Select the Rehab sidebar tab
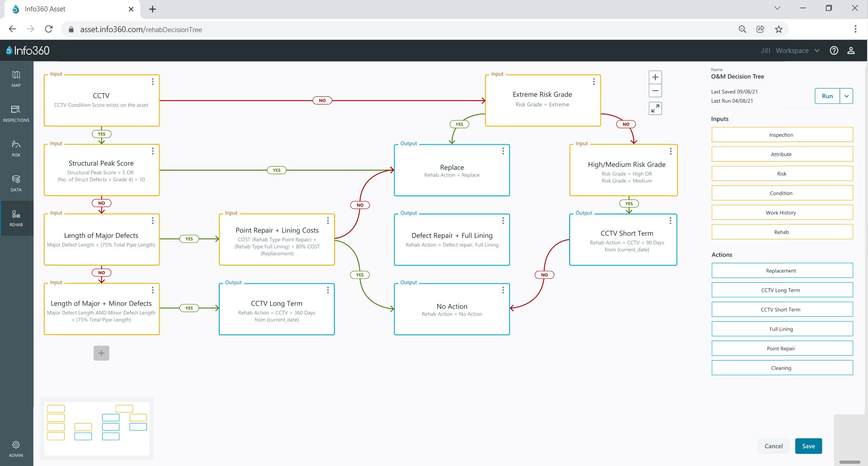 (x=16, y=218)
